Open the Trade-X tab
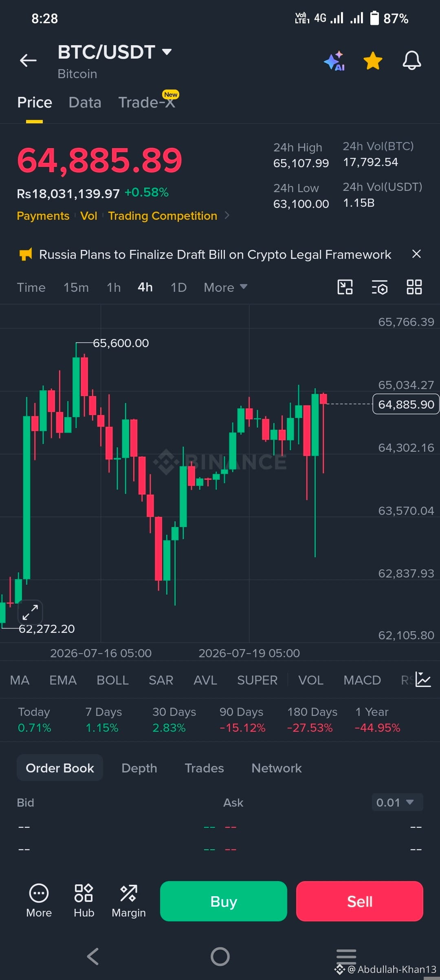 point(147,102)
